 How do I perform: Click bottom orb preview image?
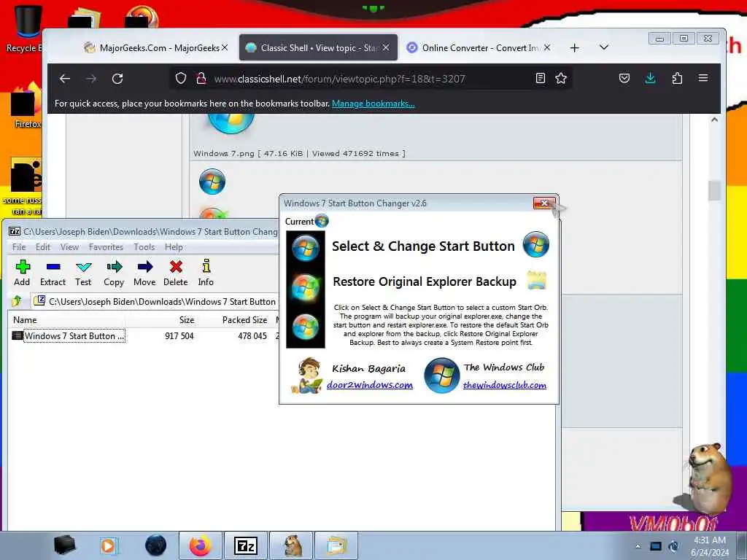coord(306,327)
